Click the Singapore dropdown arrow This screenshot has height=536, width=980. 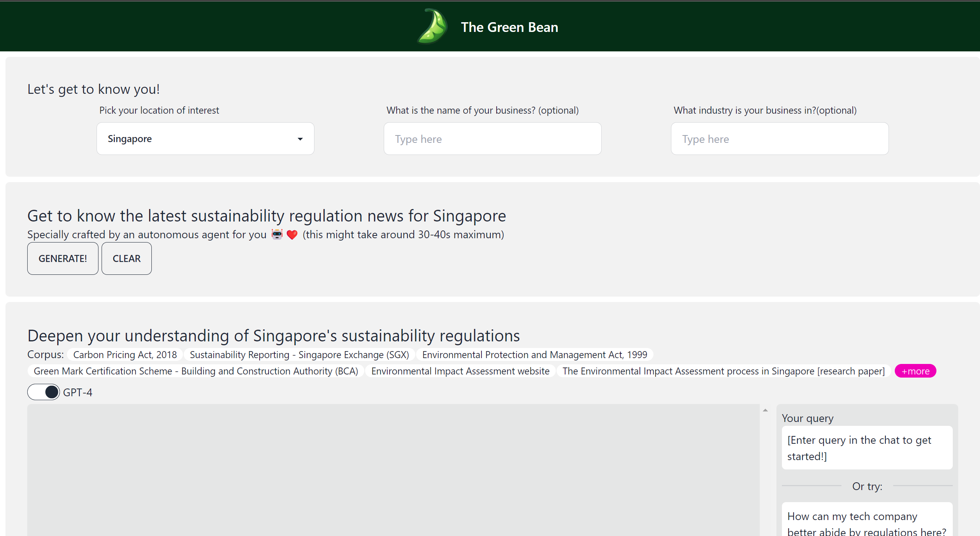(300, 139)
